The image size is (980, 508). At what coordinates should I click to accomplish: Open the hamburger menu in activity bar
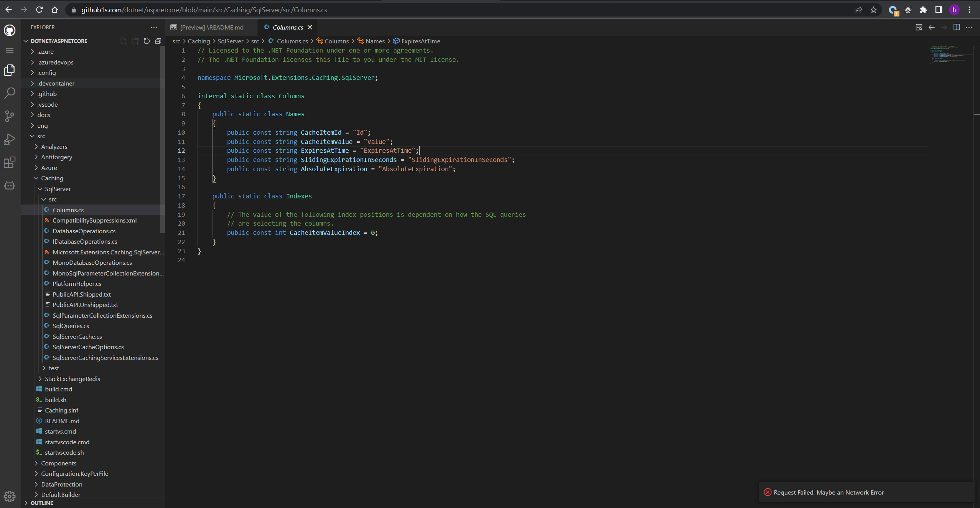click(10, 51)
